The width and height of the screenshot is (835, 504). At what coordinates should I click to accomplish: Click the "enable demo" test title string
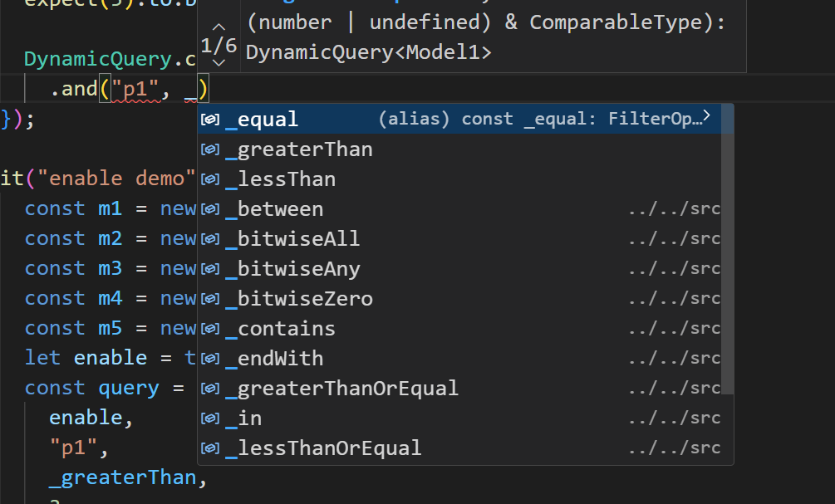pyautogui.click(x=116, y=179)
